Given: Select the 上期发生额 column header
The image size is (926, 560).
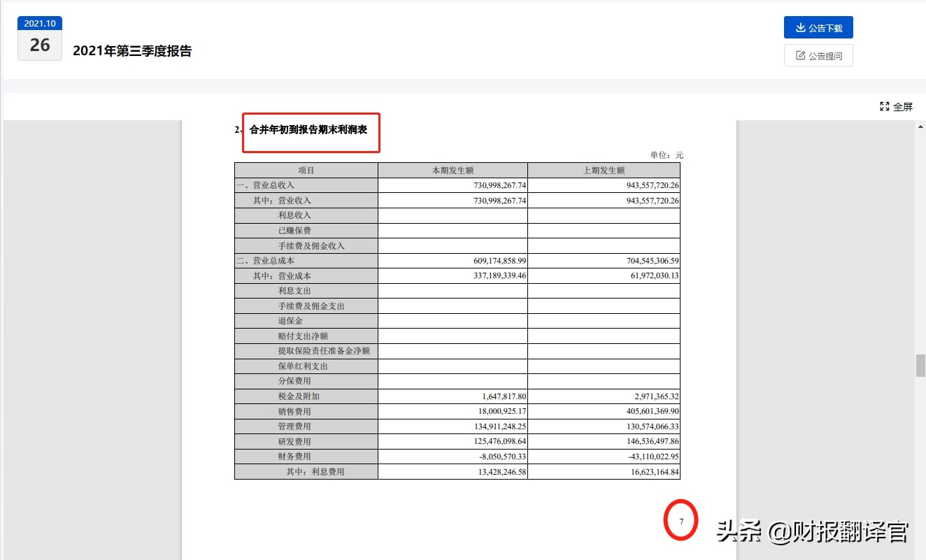Looking at the screenshot, I should [604, 169].
